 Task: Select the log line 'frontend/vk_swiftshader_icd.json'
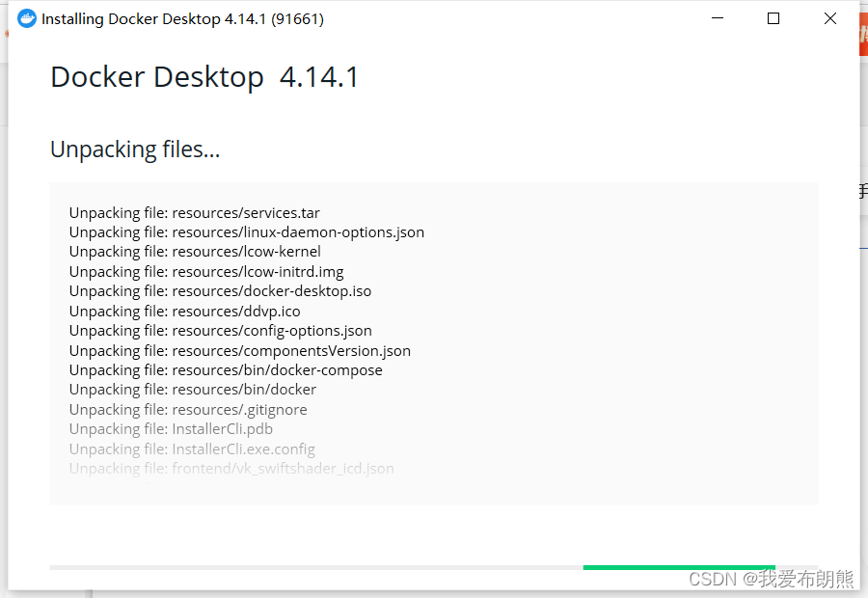[231, 468]
